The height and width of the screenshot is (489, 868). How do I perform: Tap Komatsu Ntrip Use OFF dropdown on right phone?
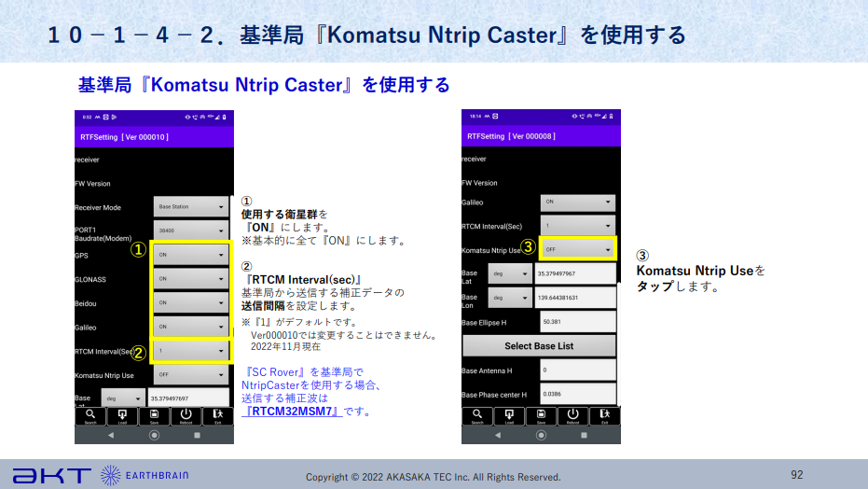pos(578,249)
